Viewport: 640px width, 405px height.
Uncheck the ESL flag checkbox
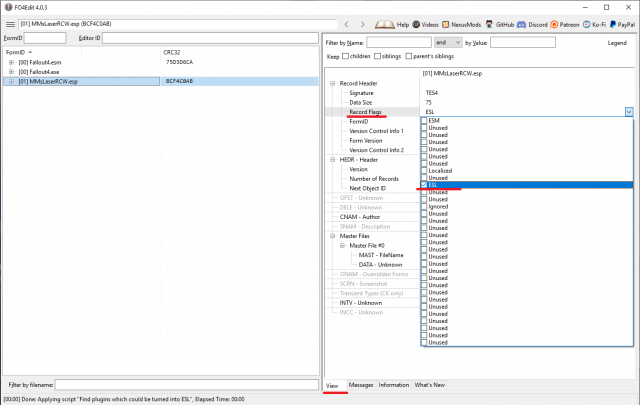point(424,185)
